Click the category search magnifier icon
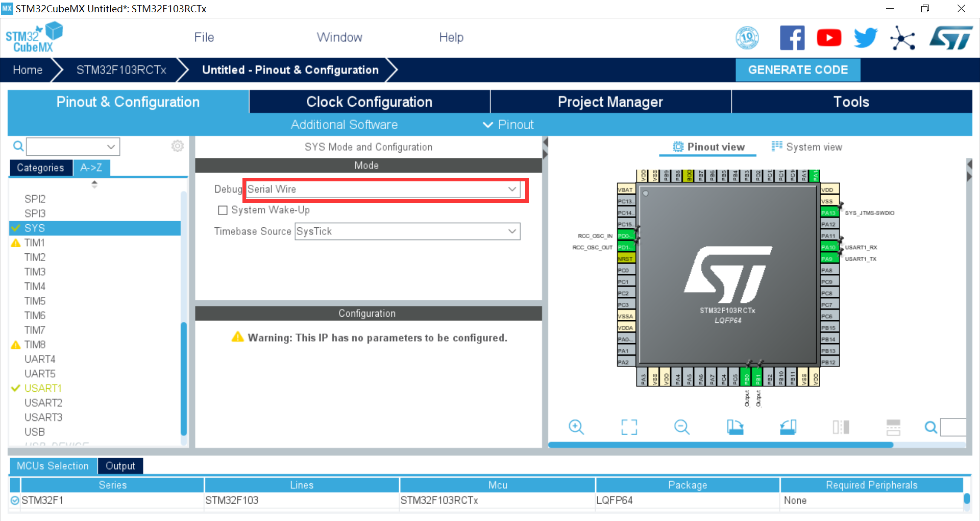 [18, 147]
